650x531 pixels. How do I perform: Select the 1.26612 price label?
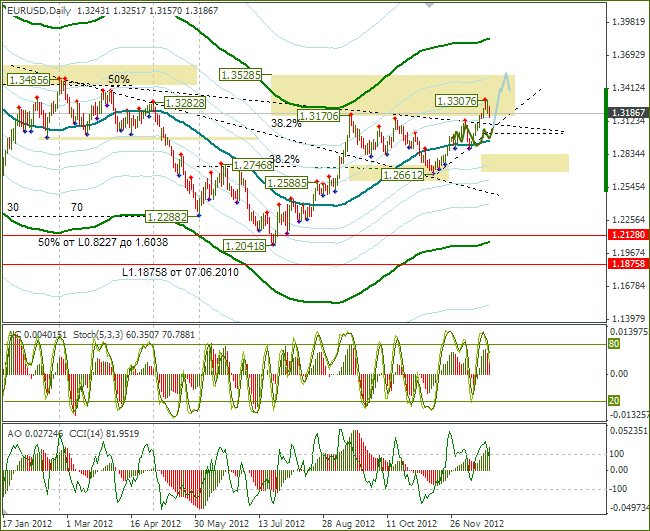point(403,175)
